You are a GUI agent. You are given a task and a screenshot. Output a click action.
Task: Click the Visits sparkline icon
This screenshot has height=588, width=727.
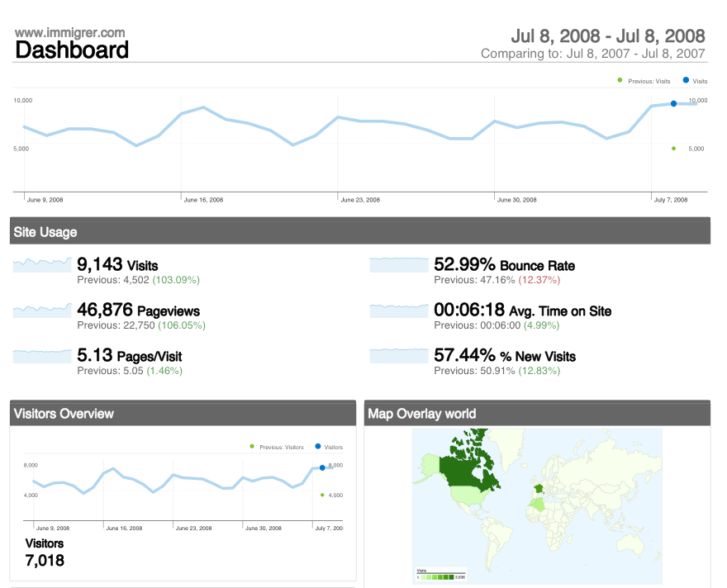pos(41,265)
